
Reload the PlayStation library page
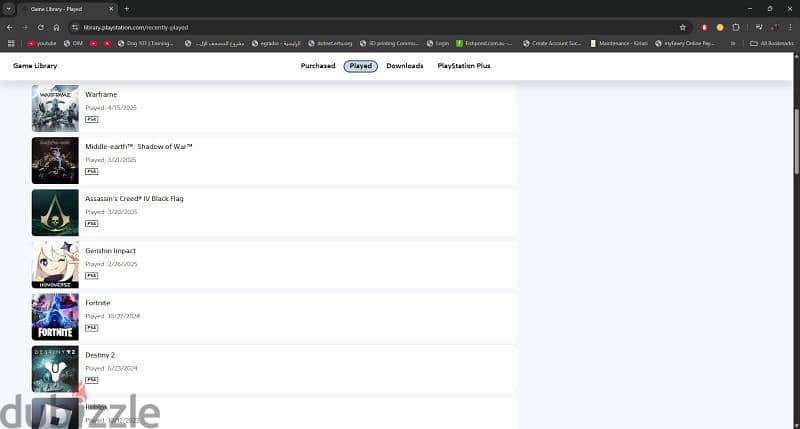(41, 28)
